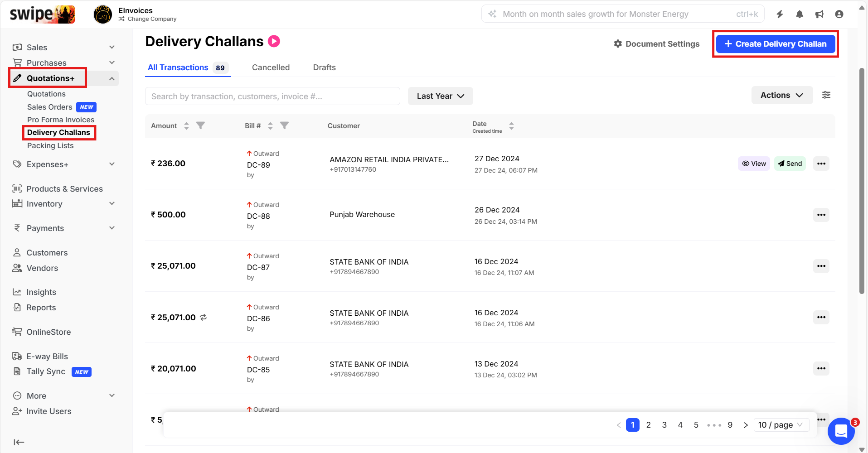Open the table column settings sliders icon
Viewport: 868px width, 453px height.
(826, 95)
